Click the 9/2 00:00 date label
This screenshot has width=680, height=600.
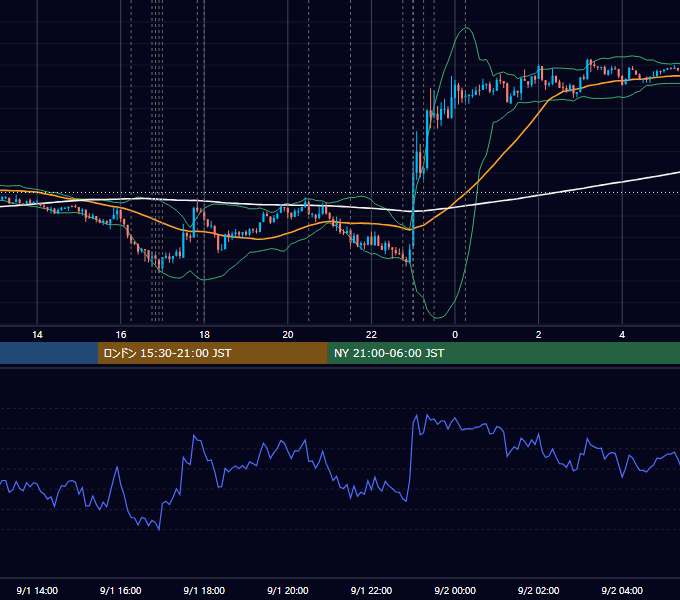click(455, 590)
